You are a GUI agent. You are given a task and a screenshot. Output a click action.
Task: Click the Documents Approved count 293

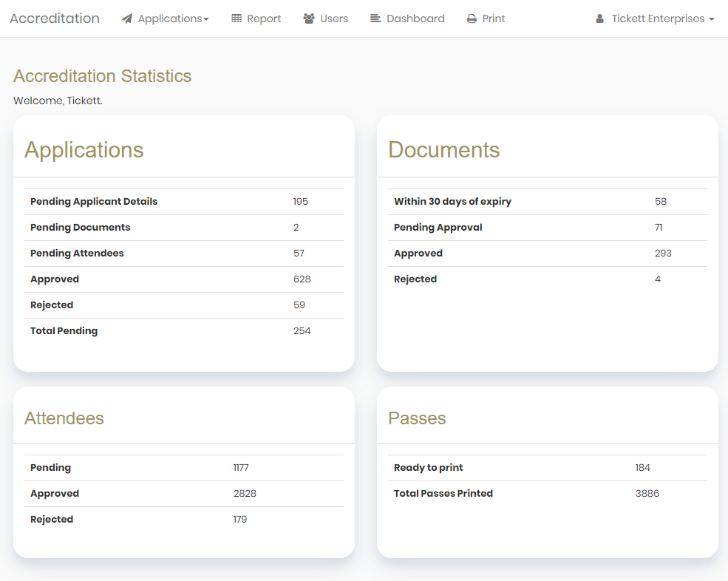pos(664,254)
